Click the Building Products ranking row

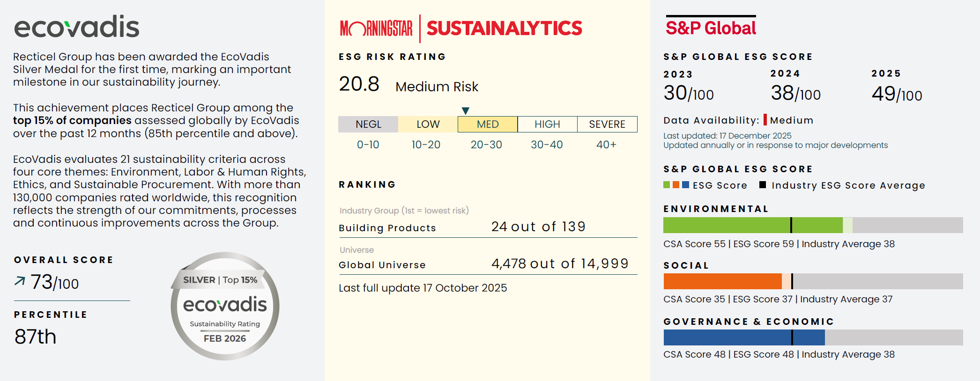pos(487,227)
